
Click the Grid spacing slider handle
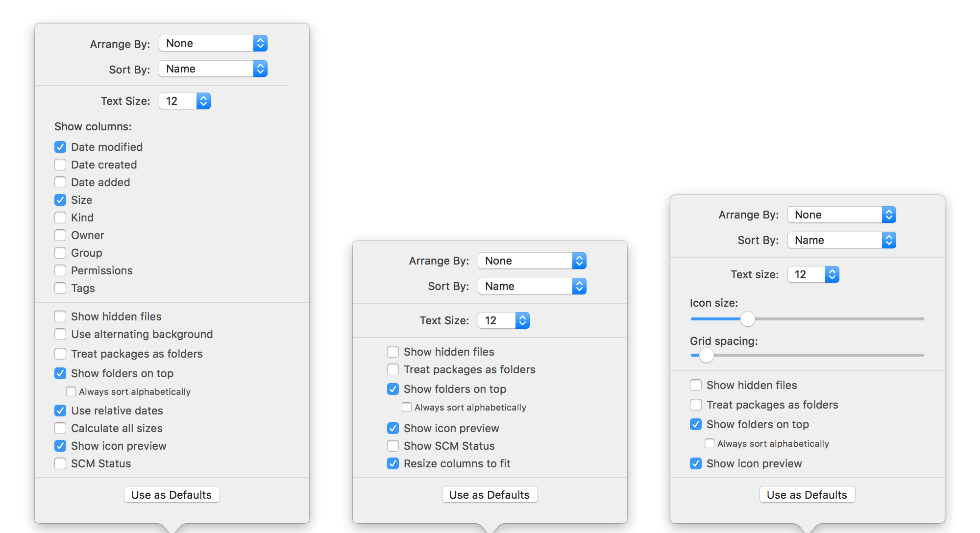coord(706,355)
